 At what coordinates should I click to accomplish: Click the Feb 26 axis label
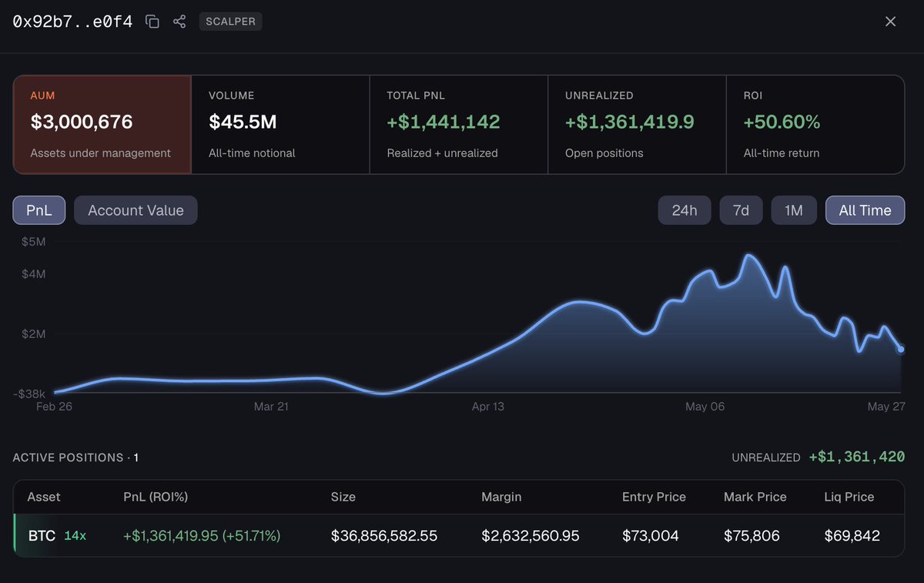(x=54, y=407)
